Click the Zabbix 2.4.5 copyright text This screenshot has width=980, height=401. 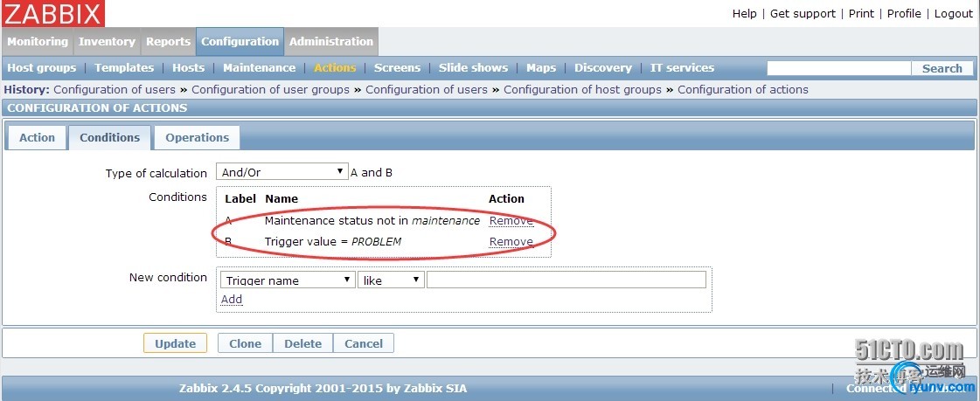pos(323,389)
